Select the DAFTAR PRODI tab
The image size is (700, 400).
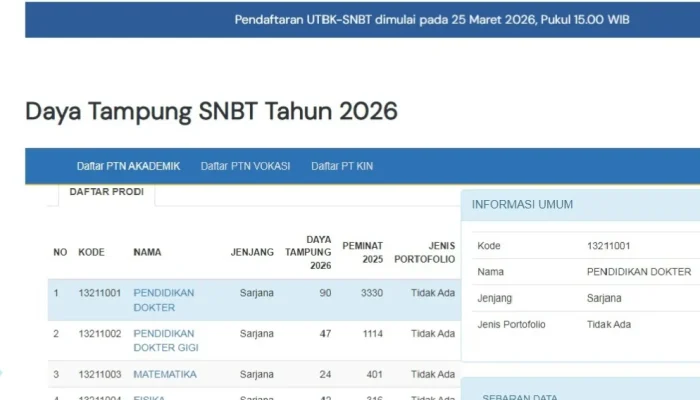[107, 192]
